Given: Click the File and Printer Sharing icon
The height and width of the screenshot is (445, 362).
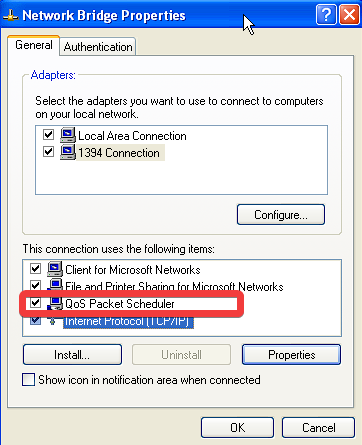Looking at the screenshot, I should pyautogui.click(x=55, y=285).
